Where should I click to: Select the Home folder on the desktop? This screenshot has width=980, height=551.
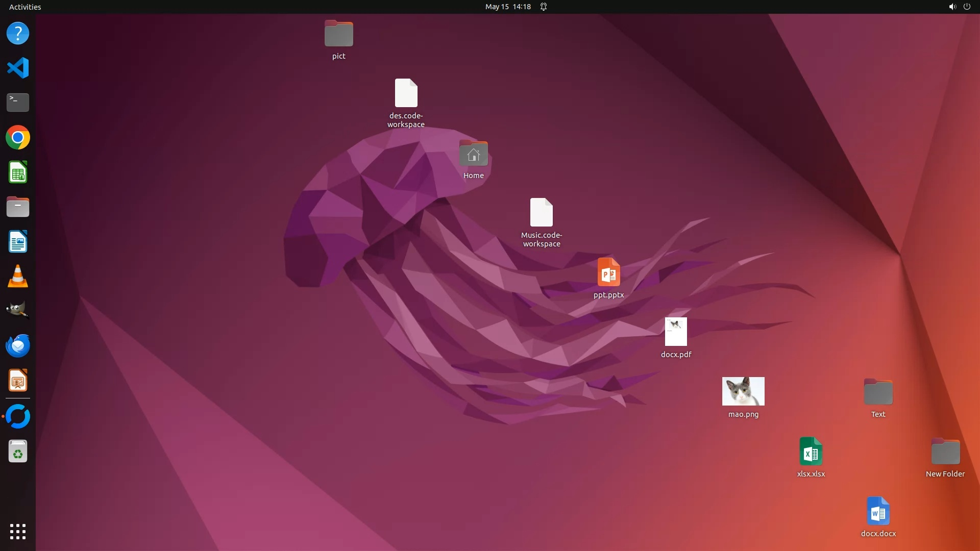[473, 154]
